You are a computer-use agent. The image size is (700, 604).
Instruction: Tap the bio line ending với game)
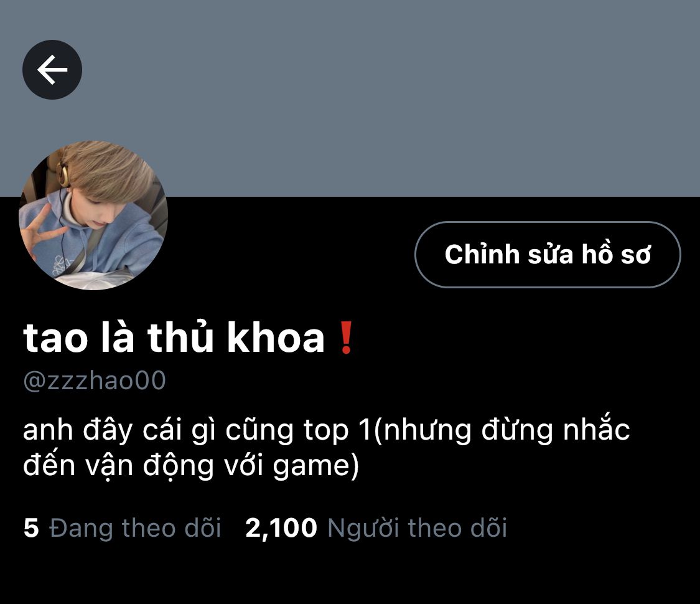tap(191, 466)
